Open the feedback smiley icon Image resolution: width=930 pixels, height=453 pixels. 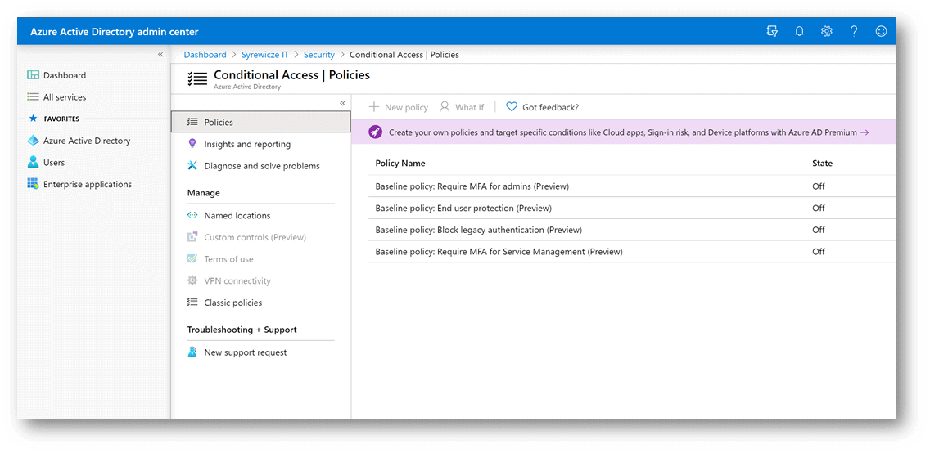coord(881,31)
